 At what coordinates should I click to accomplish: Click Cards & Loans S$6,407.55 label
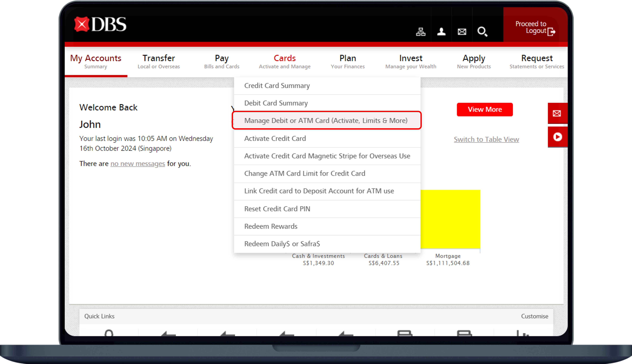pos(384,259)
